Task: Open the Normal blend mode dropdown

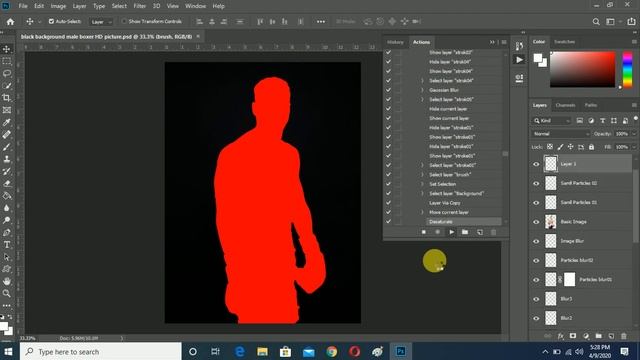Action: tap(561, 134)
